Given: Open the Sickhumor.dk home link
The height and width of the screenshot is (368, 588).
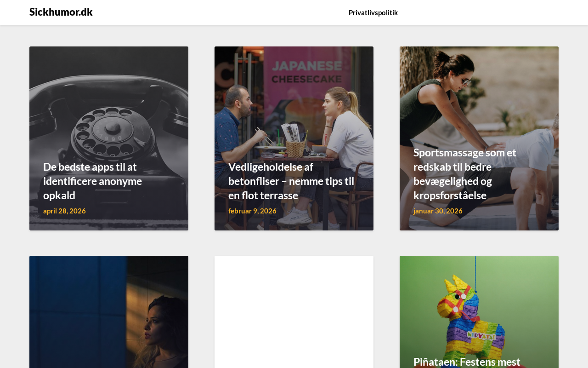Looking at the screenshot, I should click(x=61, y=12).
